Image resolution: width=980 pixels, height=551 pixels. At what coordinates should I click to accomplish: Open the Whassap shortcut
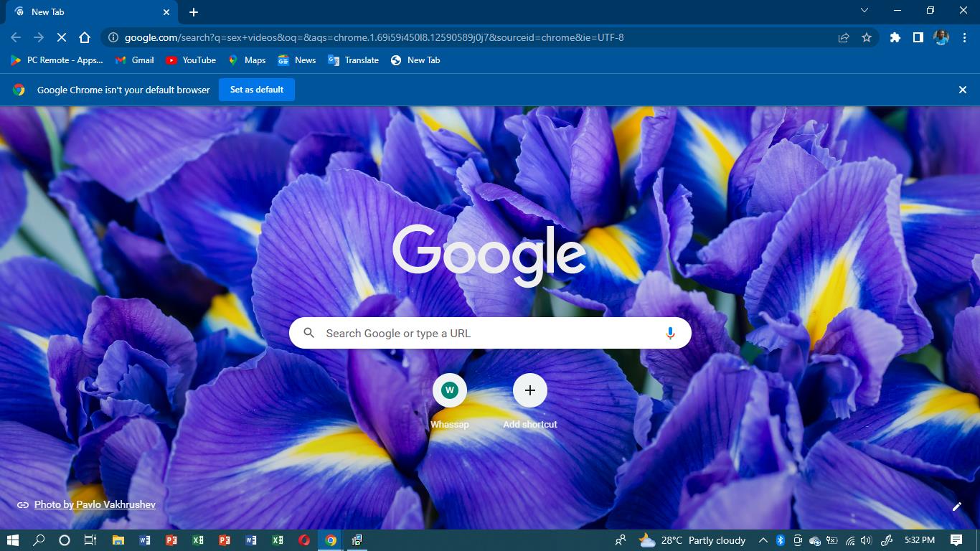(450, 390)
